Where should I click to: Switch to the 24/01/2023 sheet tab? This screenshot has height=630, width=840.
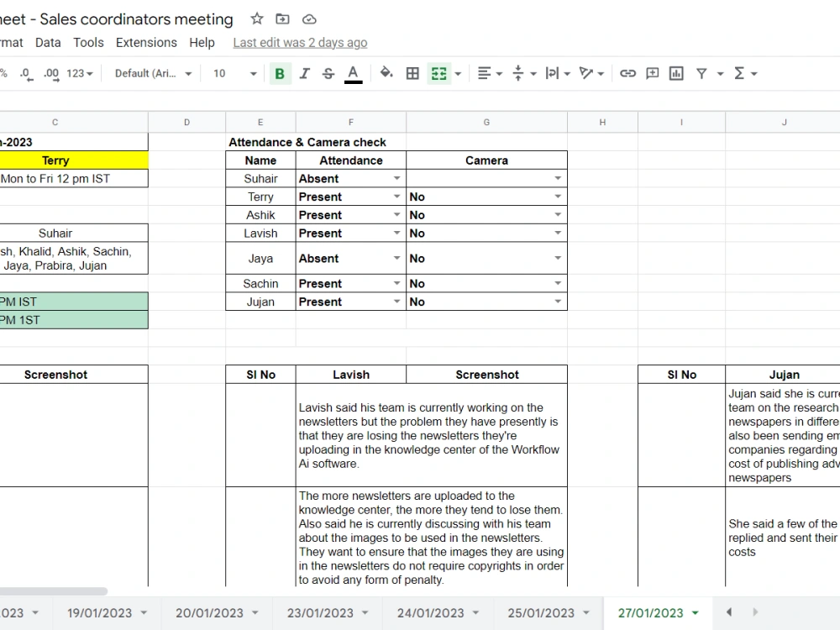coord(431,613)
